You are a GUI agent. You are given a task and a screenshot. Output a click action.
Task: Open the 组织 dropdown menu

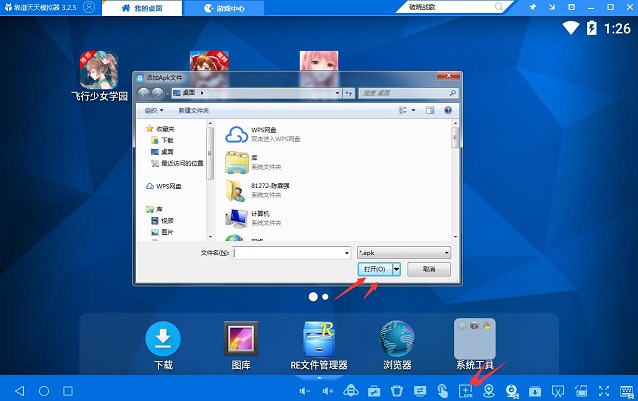154,110
